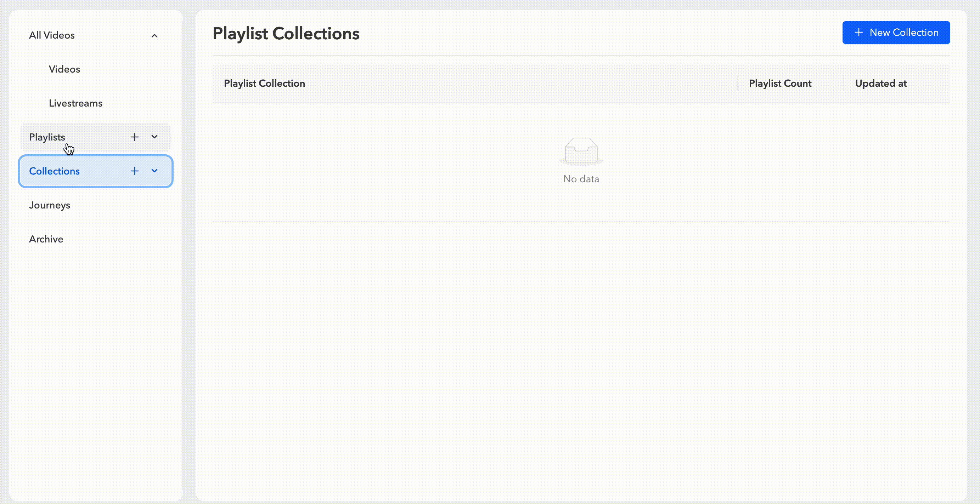Click the plus icon next to Playlists
Viewport: 980px width, 504px height.
(134, 137)
